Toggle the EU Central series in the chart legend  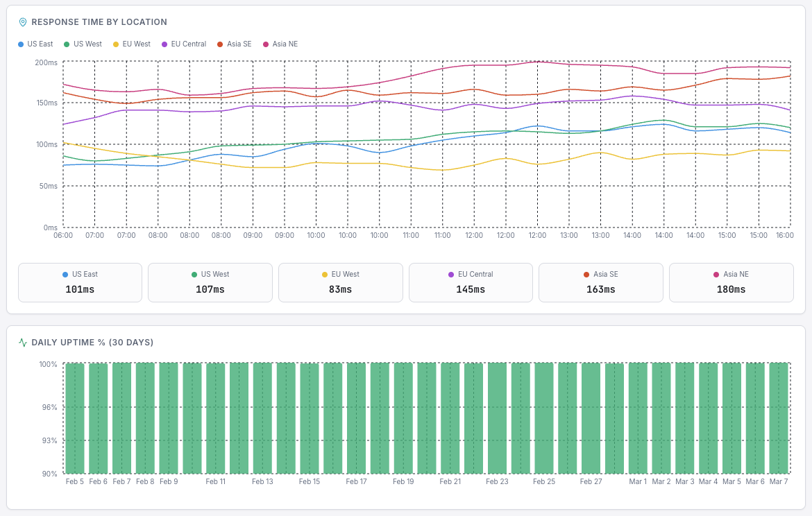pyautogui.click(x=182, y=44)
